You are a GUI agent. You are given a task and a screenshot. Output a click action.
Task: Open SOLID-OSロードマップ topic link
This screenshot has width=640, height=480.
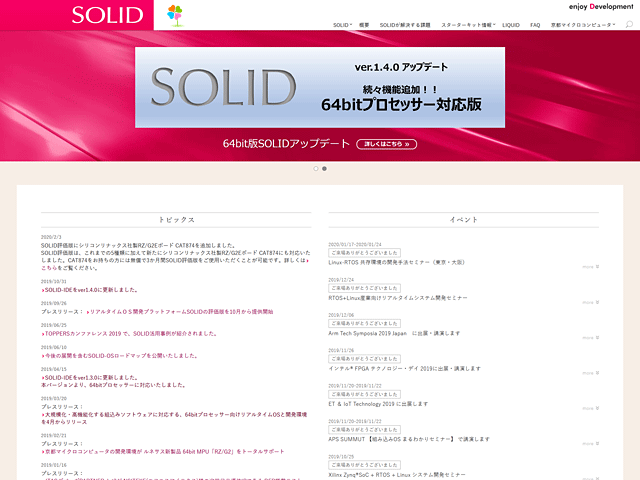[x=120, y=356]
